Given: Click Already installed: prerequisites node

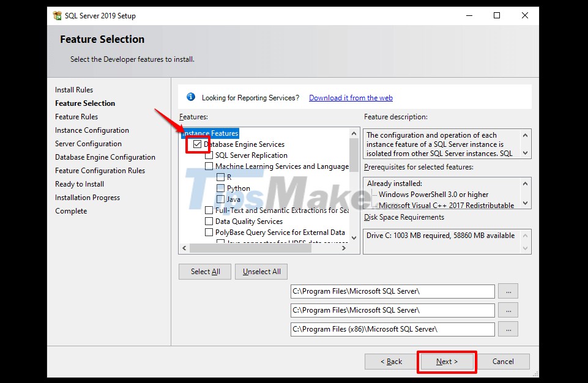Looking at the screenshot, I should point(395,184).
